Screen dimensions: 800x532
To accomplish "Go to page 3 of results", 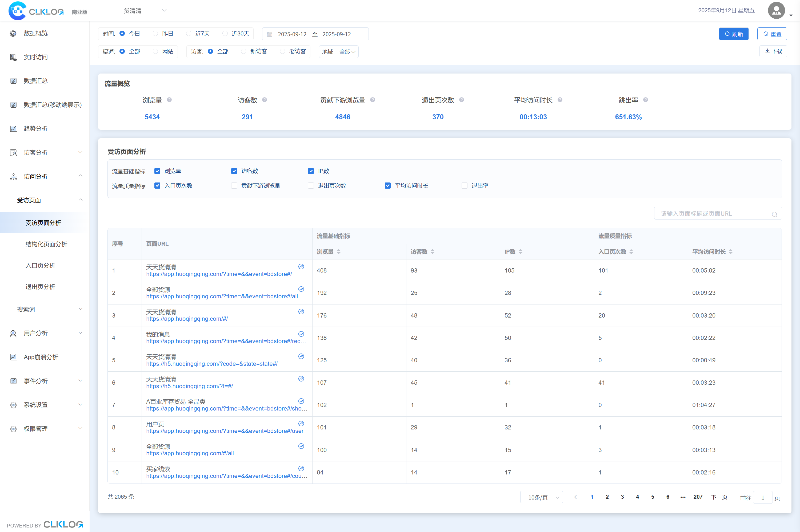I will tap(622, 497).
